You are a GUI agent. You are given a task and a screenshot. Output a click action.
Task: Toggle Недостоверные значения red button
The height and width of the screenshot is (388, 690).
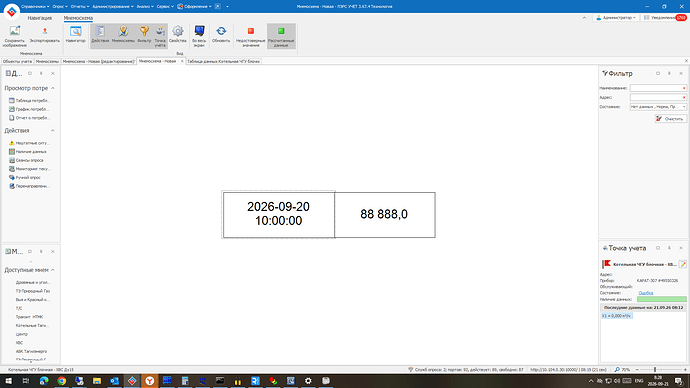(250, 36)
